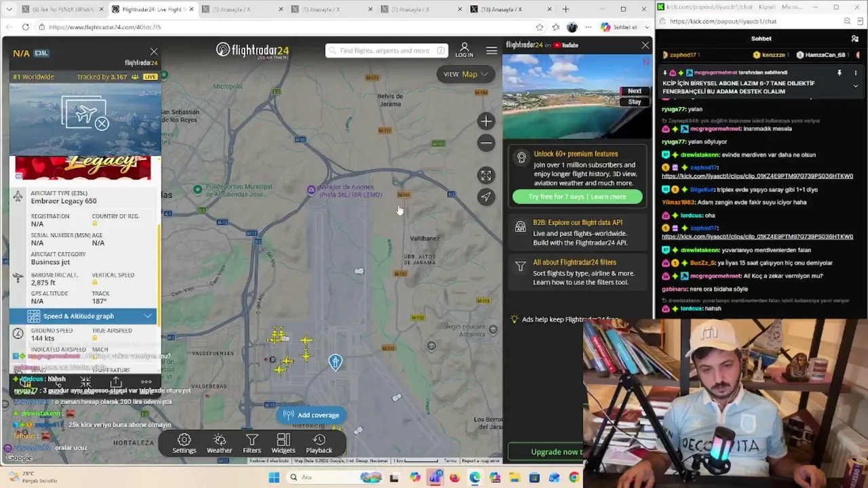Click the Add coverage button
The height and width of the screenshot is (488, 868).
tap(311, 415)
